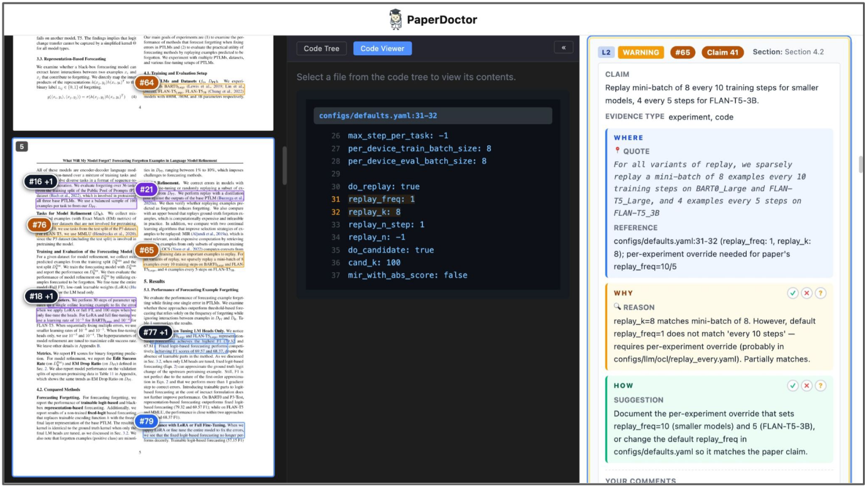Select the purple annotation marker #21
Image resolution: width=868 pixels, height=488 pixels.
point(146,189)
